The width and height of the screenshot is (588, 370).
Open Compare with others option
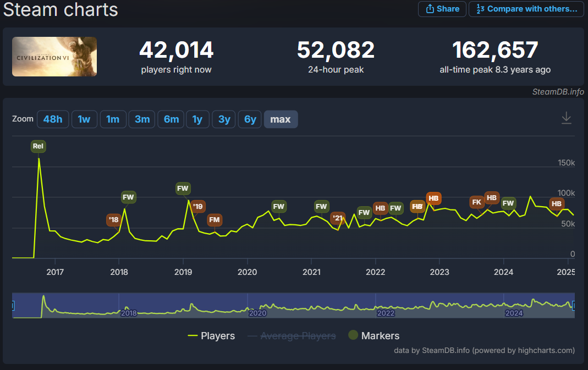click(x=526, y=9)
